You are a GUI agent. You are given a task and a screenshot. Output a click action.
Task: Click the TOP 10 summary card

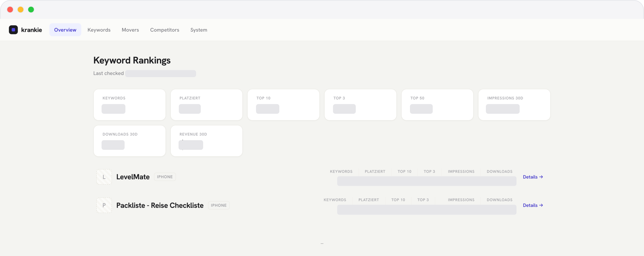click(x=284, y=105)
